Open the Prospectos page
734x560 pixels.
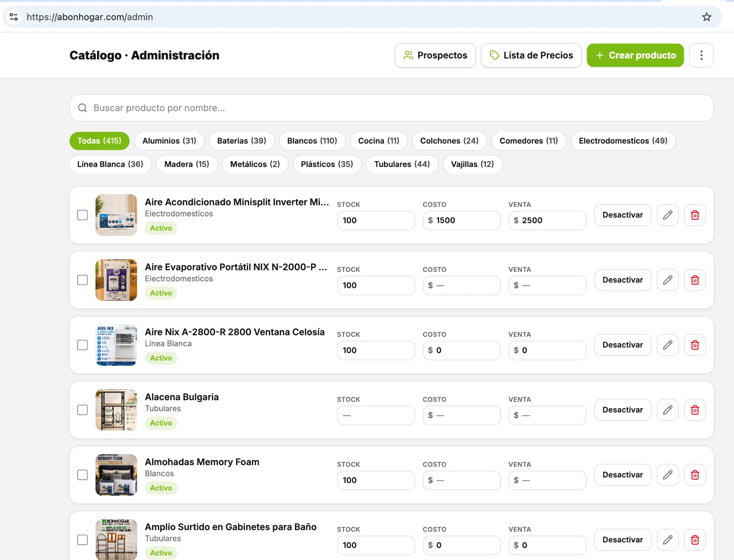[435, 55]
